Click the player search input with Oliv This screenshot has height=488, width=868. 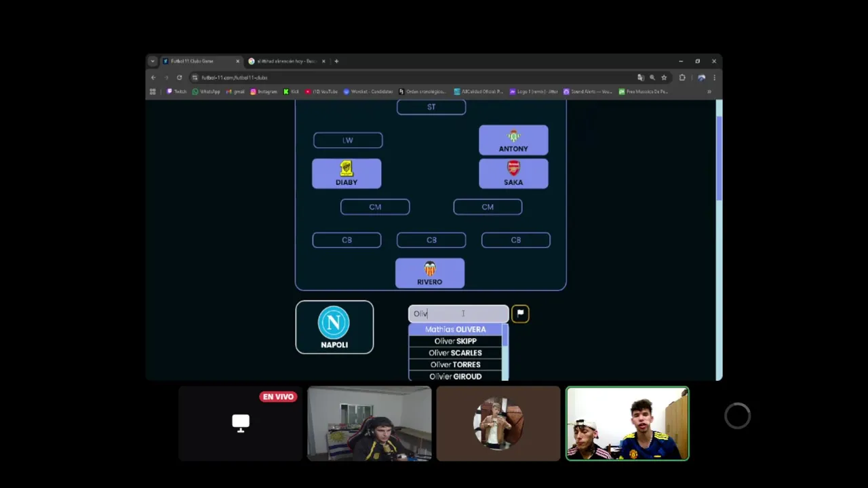(458, 314)
